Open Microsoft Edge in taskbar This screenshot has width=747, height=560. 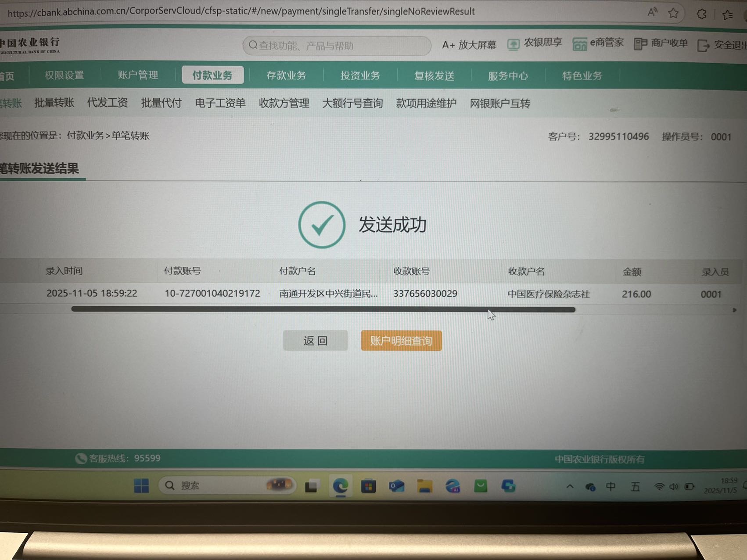[340, 486]
